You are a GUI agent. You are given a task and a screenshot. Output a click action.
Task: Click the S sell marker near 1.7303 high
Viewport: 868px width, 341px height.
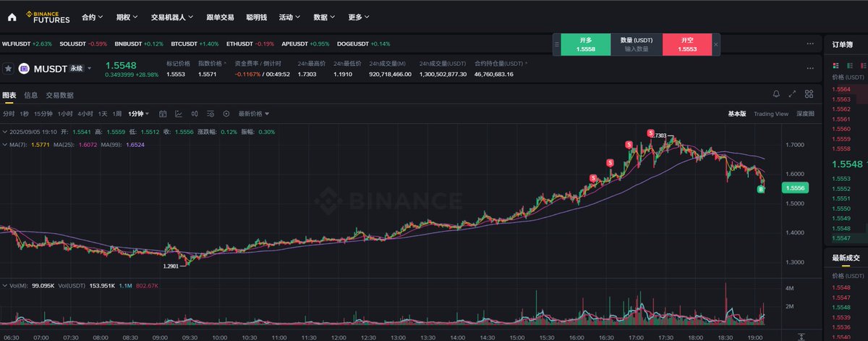point(650,133)
